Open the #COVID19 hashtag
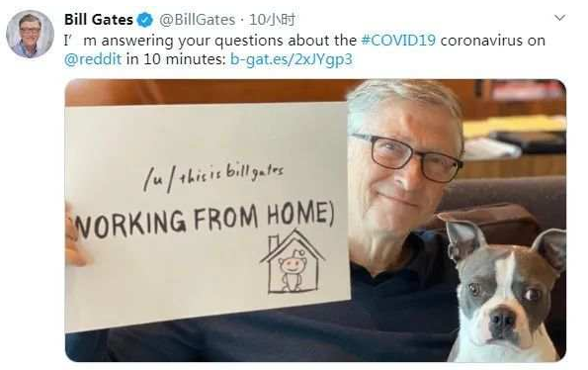The width and height of the screenshot is (588, 370). coord(398,41)
